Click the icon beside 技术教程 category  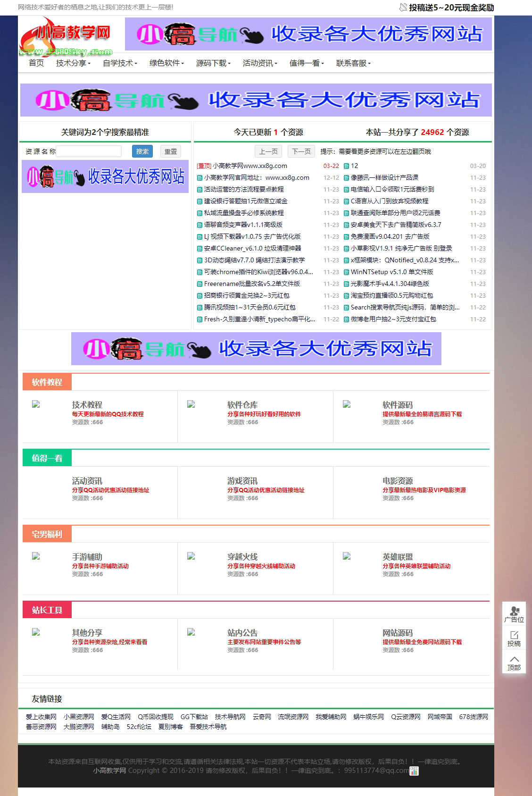(x=36, y=404)
